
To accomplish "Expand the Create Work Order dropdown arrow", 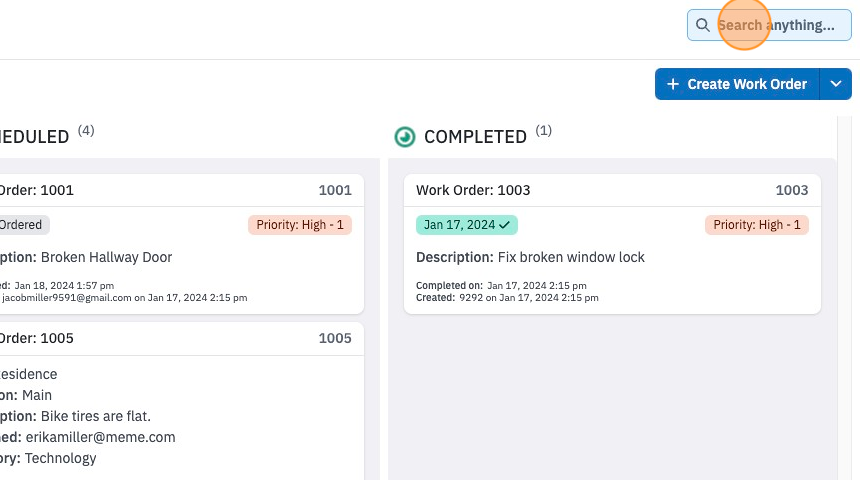I will click(836, 84).
